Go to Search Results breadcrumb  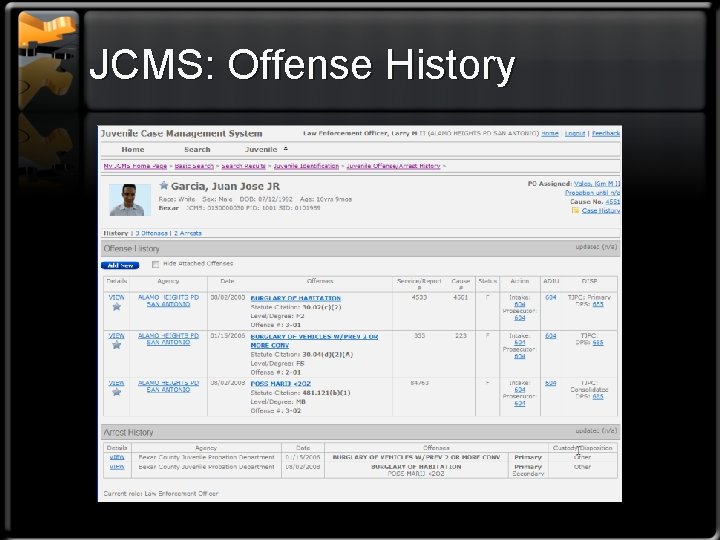(243, 166)
